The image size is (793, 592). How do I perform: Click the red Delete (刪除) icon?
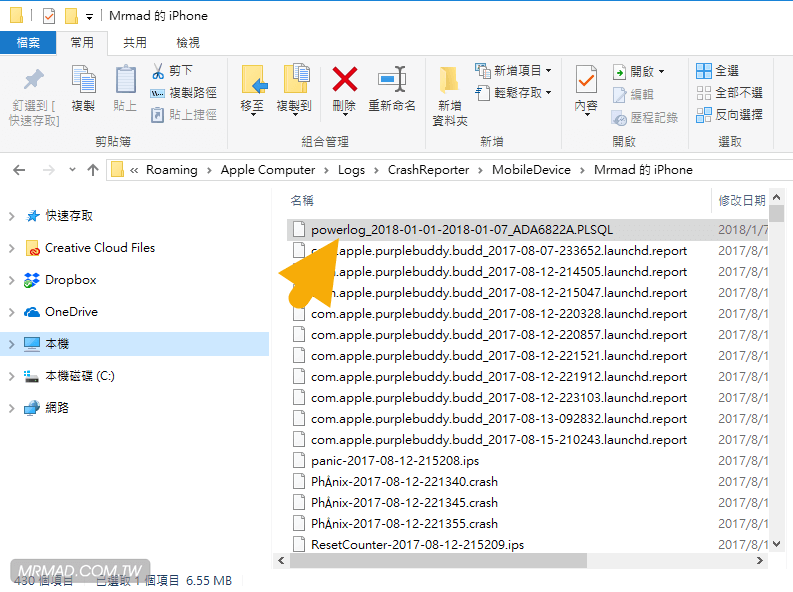click(x=345, y=79)
